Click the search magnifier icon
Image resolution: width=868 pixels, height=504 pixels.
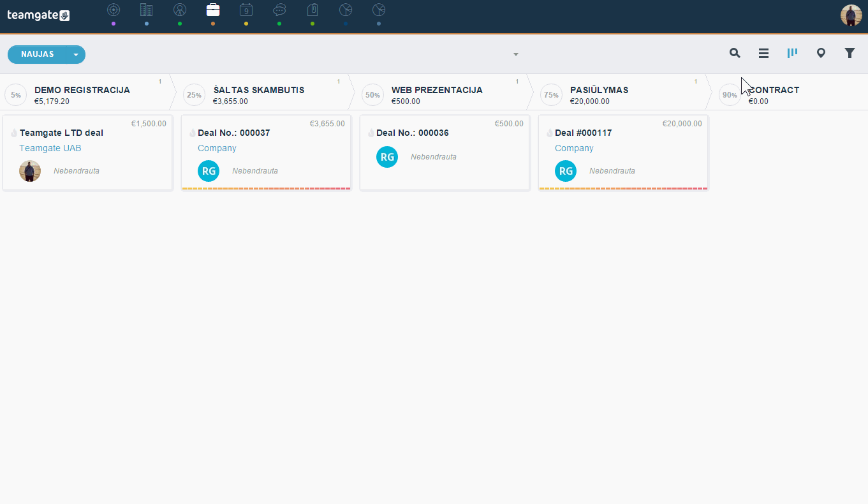point(735,54)
